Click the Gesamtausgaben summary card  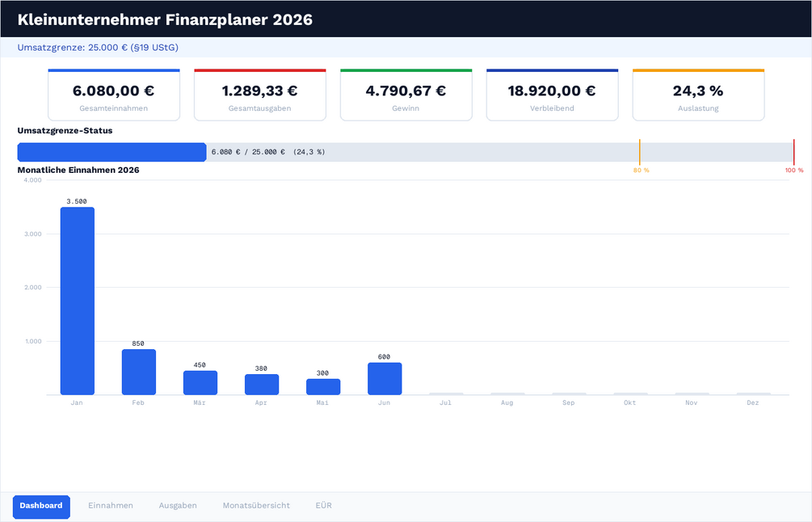(x=260, y=95)
